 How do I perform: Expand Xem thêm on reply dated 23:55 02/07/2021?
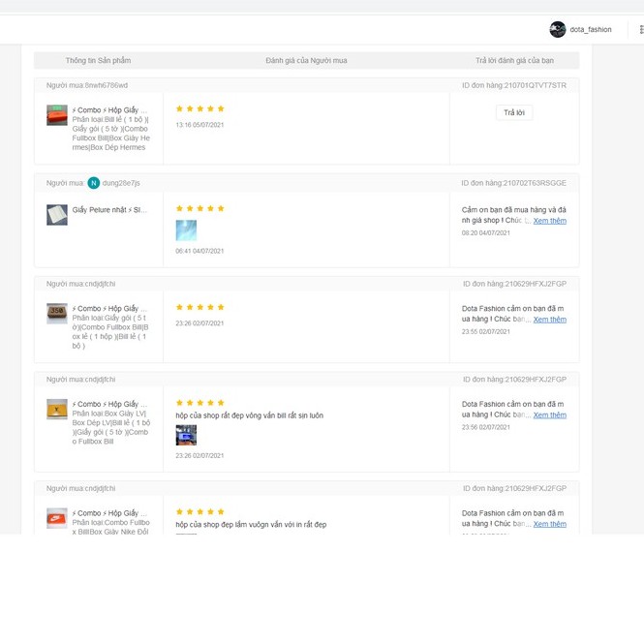pos(549,320)
